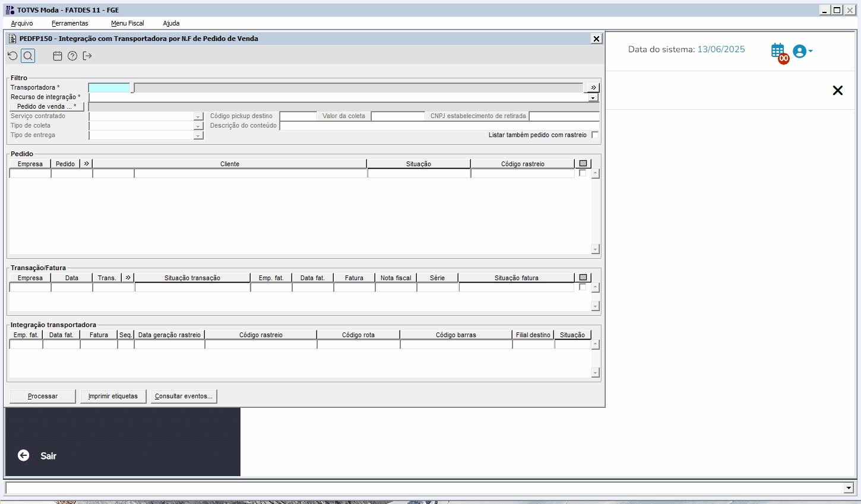Viewport: 861px width, 504px height.
Task: Click the Transportadora lookup » button
Action: (593, 87)
